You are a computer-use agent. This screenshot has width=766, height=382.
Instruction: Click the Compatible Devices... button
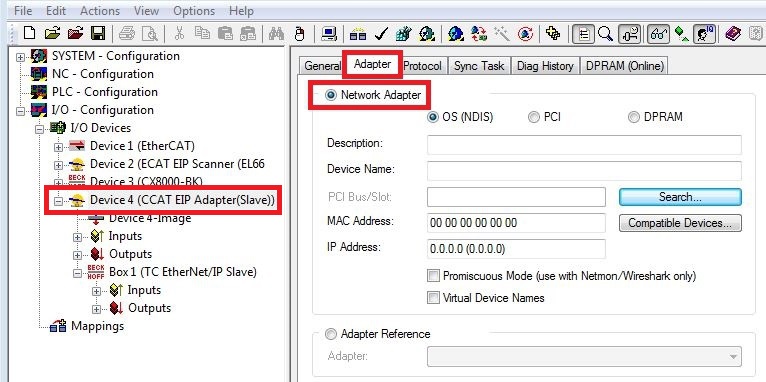[x=680, y=223]
